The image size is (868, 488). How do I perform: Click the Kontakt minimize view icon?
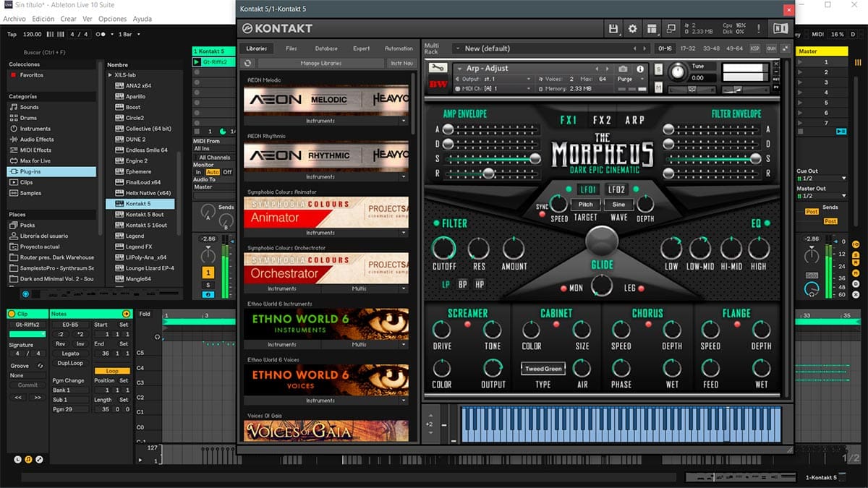[x=671, y=28]
